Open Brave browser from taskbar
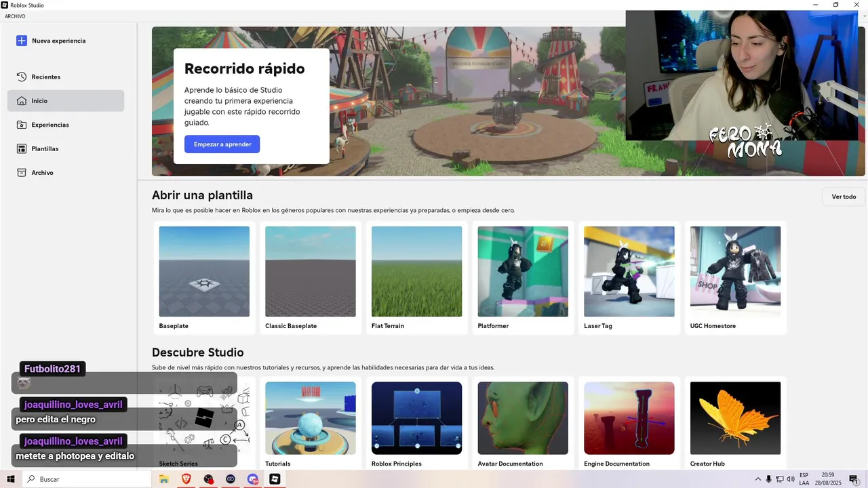The width and height of the screenshot is (868, 488). click(x=186, y=479)
